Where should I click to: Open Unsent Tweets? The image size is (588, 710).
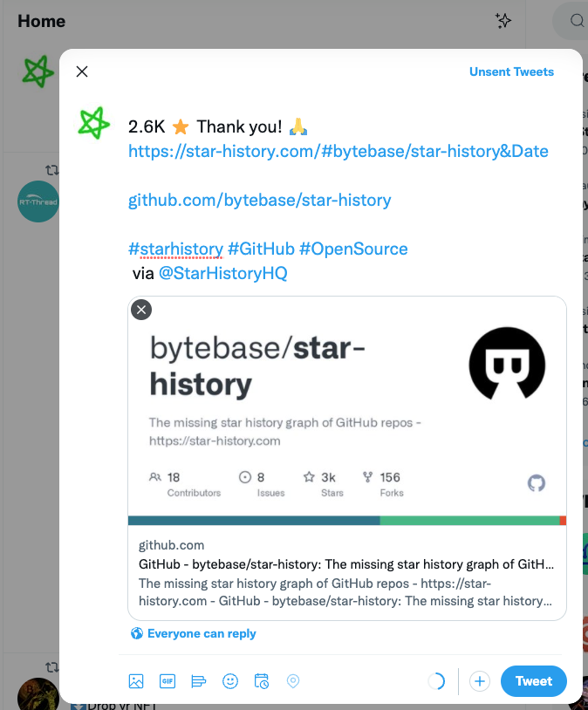511,72
